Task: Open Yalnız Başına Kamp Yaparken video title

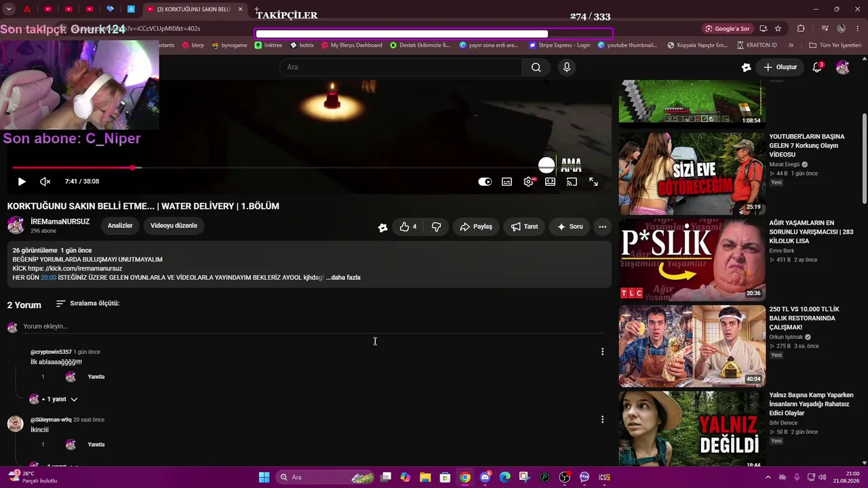Action: click(x=811, y=404)
